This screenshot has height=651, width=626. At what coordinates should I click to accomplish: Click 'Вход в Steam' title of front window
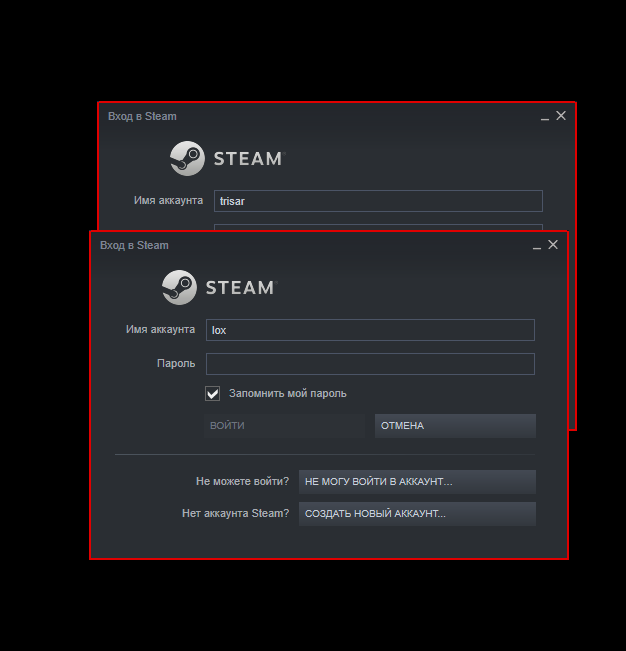(134, 245)
